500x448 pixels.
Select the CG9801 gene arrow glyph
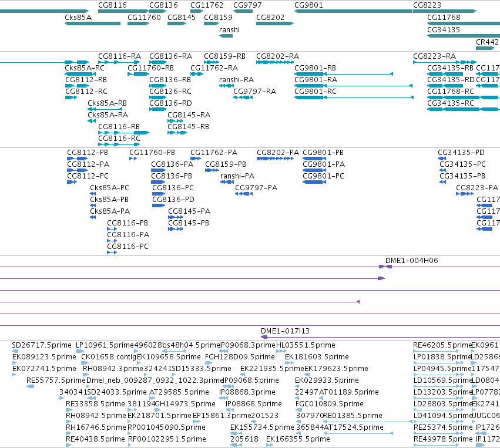(353, 11)
